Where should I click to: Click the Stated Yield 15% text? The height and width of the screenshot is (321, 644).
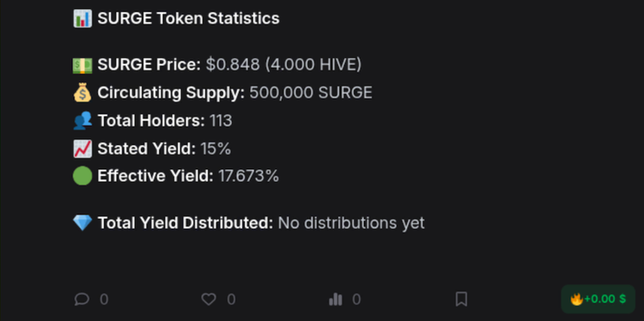[x=216, y=148]
